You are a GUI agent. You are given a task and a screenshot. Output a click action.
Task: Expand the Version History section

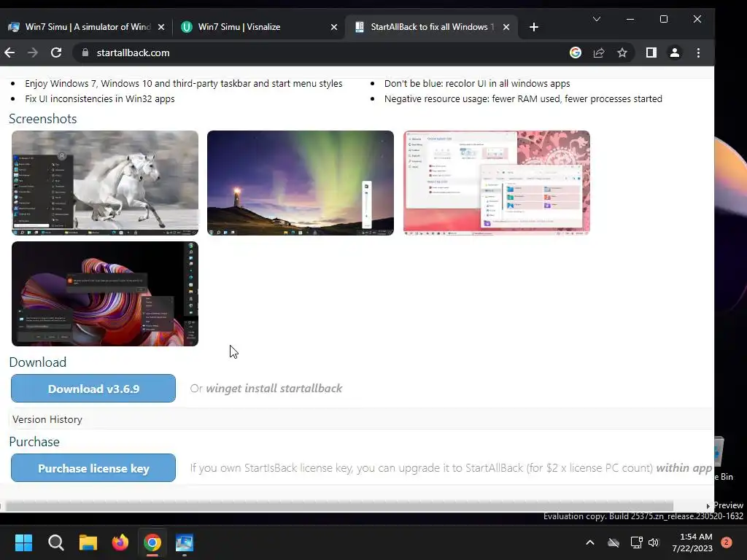click(47, 419)
